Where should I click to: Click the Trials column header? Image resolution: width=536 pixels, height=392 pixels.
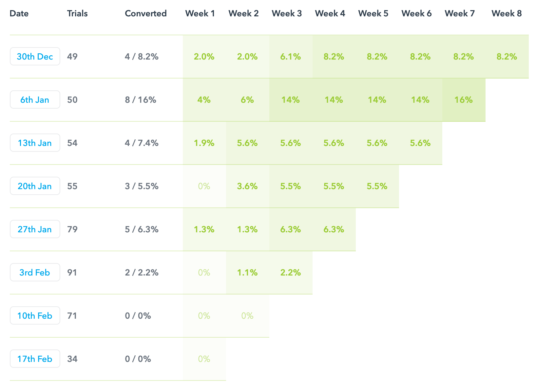(77, 13)
